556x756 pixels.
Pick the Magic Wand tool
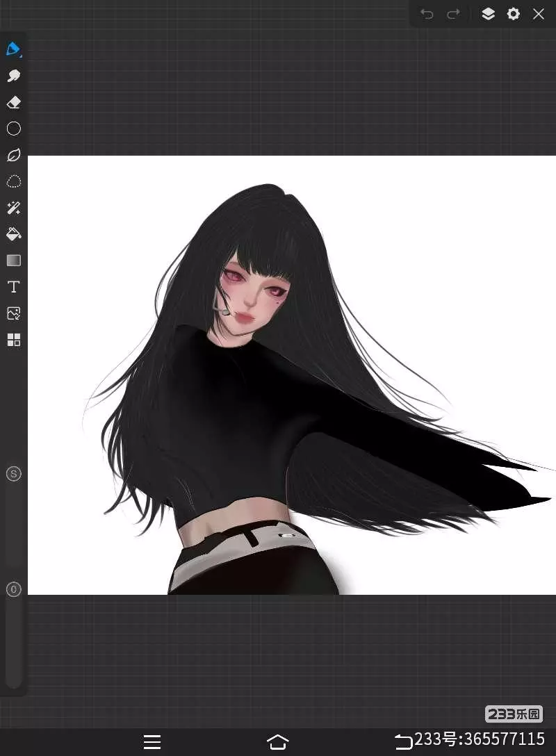click(x=13, y=208)
